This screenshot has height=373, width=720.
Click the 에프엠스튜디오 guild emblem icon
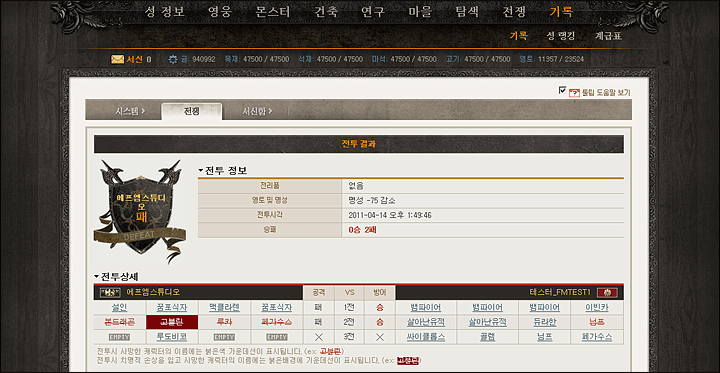click(110, 292)
